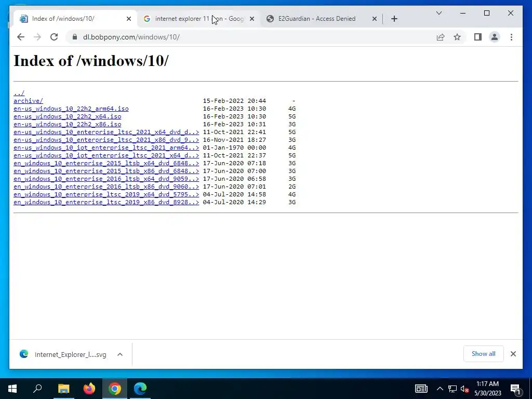The height and width of the screenshot is (399, 532).
Task: Open taskbar search
Action: coord(37,389)
